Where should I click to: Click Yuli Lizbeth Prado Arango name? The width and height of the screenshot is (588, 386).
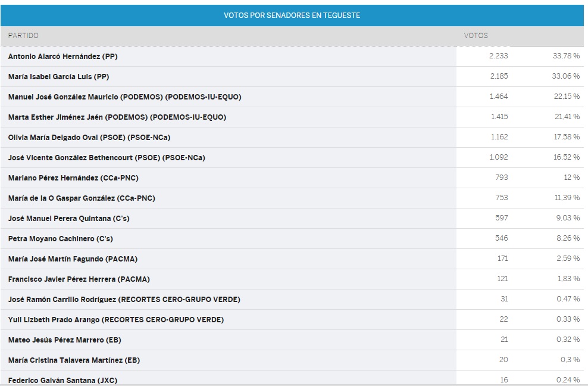click(116, 320)
